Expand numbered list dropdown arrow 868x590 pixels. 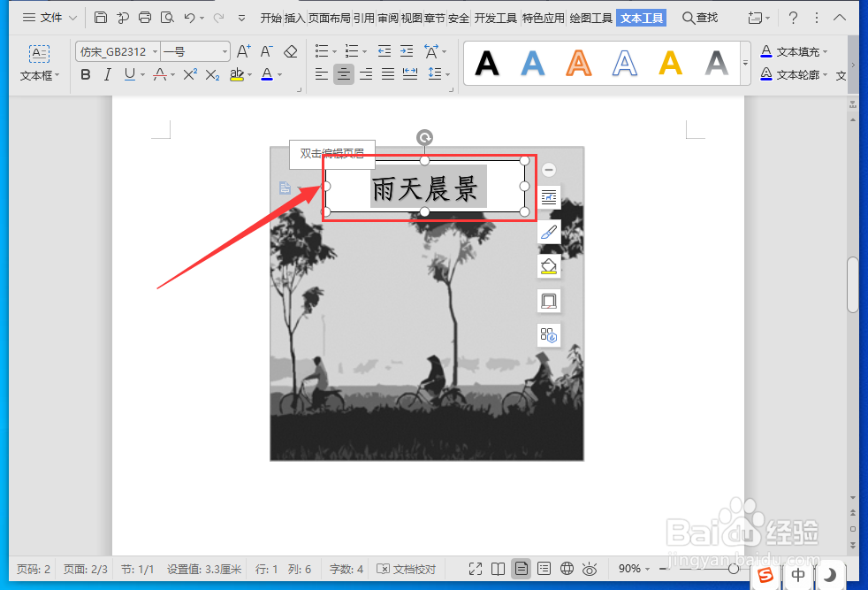(x=364, y=52)
